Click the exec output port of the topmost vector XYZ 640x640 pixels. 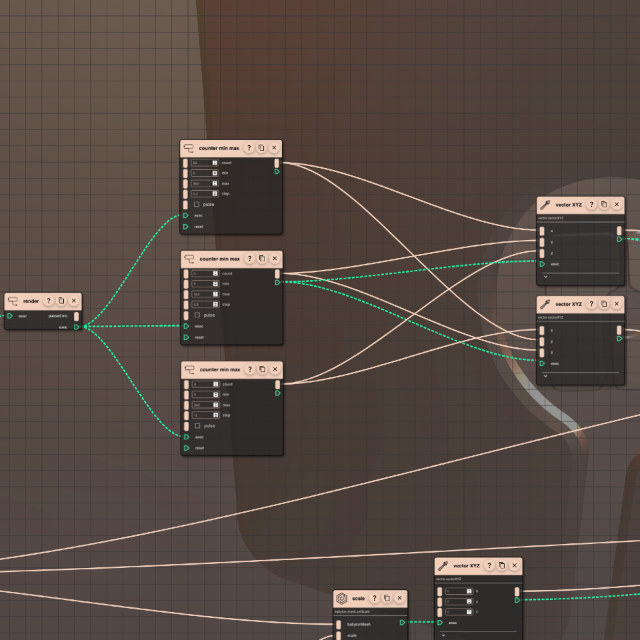620,239
